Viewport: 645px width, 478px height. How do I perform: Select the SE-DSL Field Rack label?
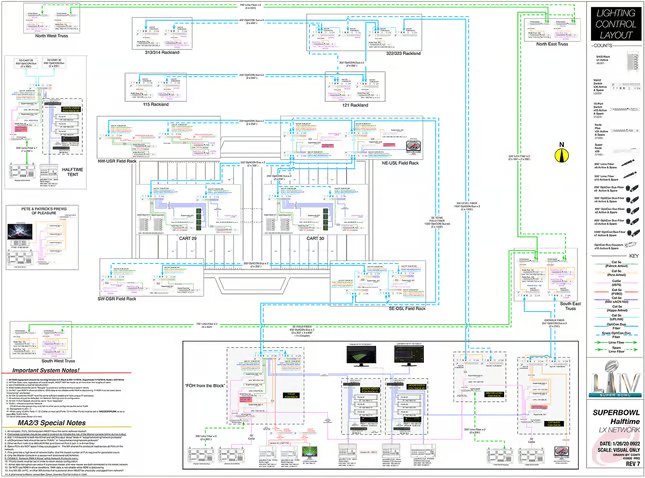tap(407, 308)
